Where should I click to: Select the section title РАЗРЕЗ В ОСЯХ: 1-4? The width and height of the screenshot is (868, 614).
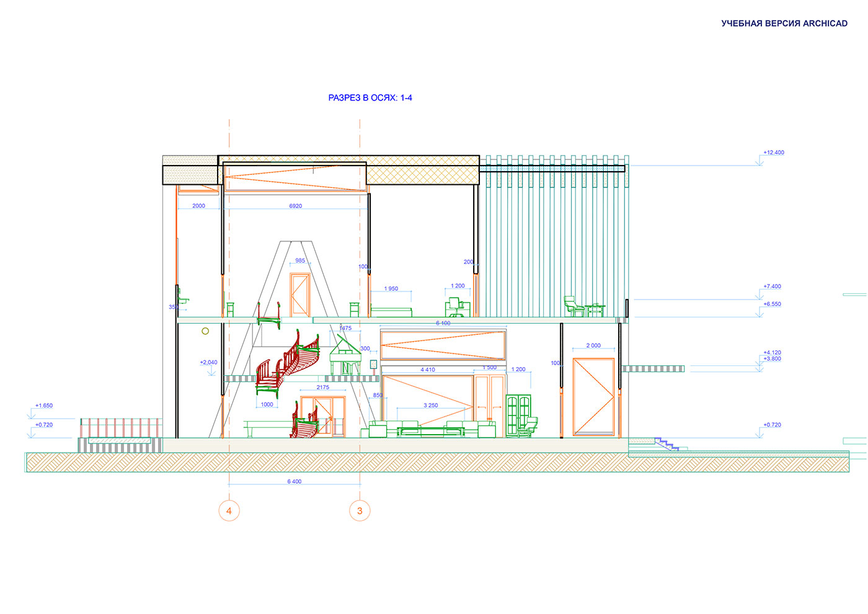pyautogui.click(x=370, y=98)
